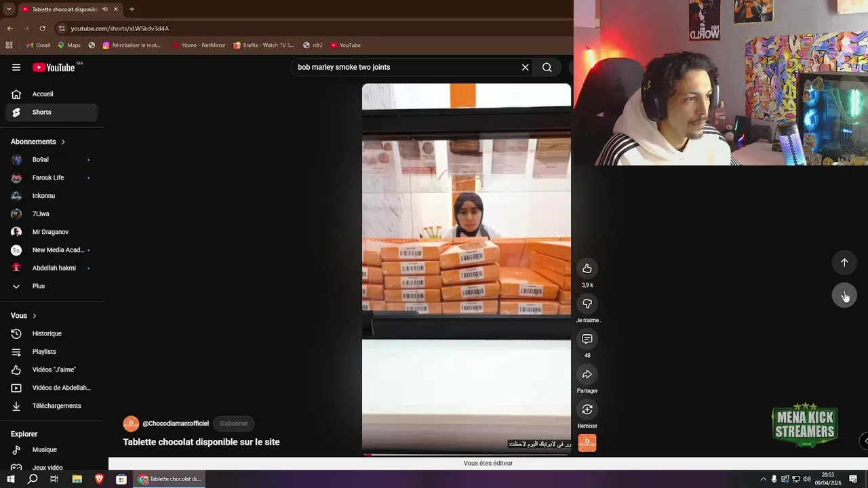Click the Chocodiamantofficiel channel avatar
This screenshot has height=488, width=868.
tap(131, 424)
